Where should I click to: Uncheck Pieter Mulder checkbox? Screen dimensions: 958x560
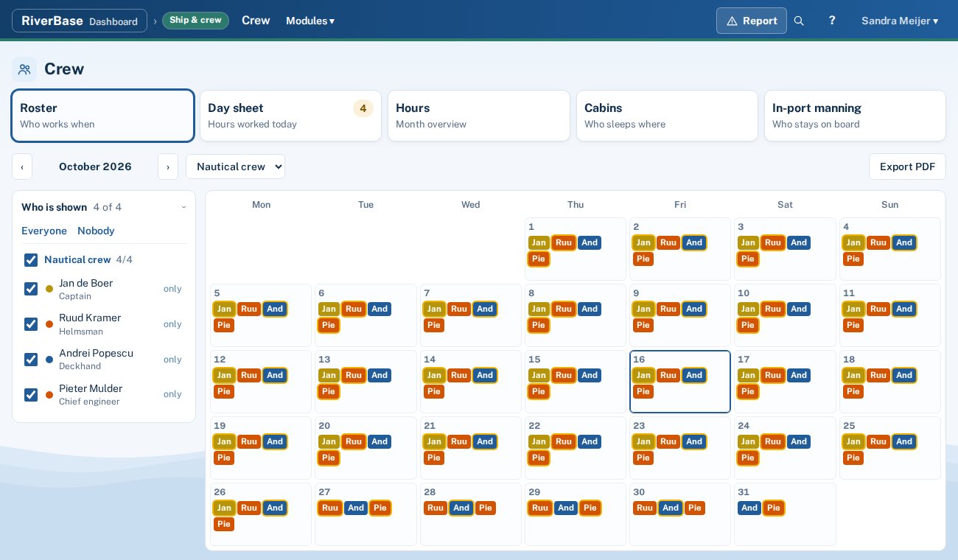click(31, 394)
